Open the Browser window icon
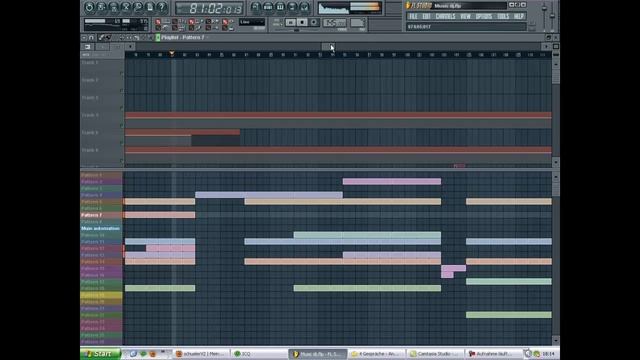 (292, 7)
